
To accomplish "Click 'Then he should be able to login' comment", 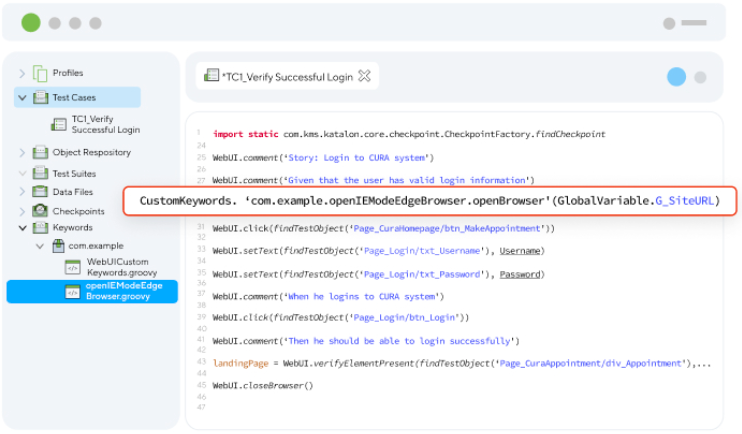I will [399, 341].
